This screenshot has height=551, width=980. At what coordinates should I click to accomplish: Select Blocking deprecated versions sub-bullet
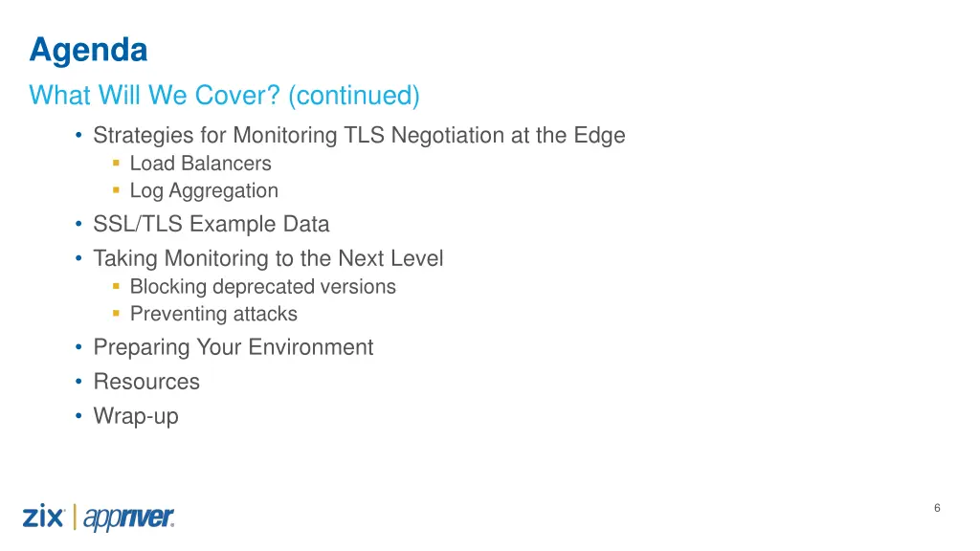263,286
